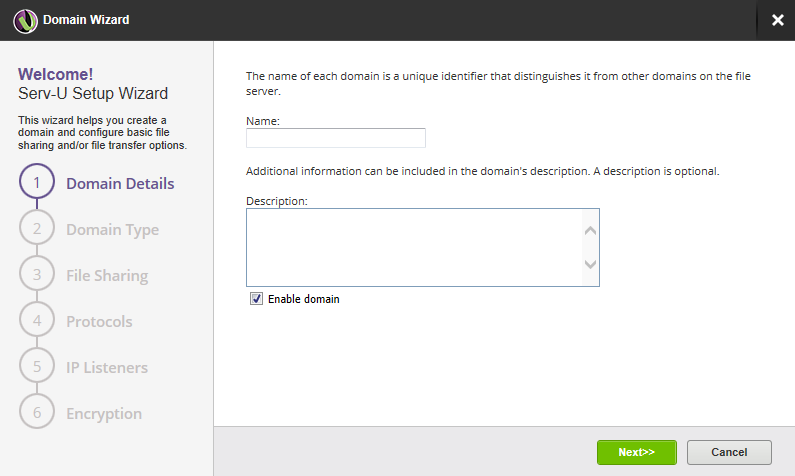
Task: Jump to the IP Listeners step label
Action: click(x=107, y=368)
